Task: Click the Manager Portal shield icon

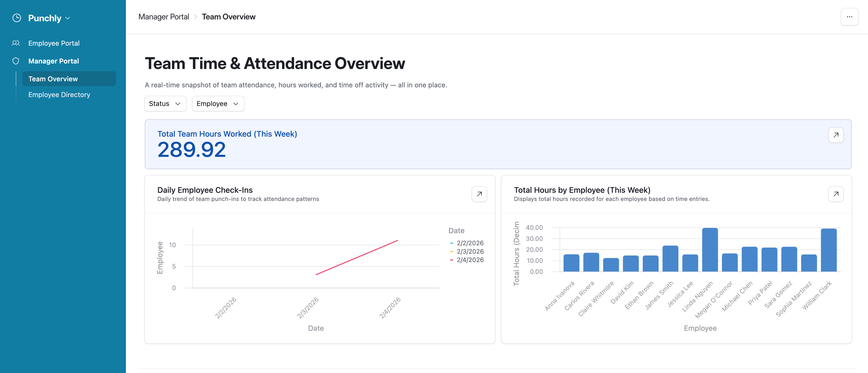Action: (16, 61)
